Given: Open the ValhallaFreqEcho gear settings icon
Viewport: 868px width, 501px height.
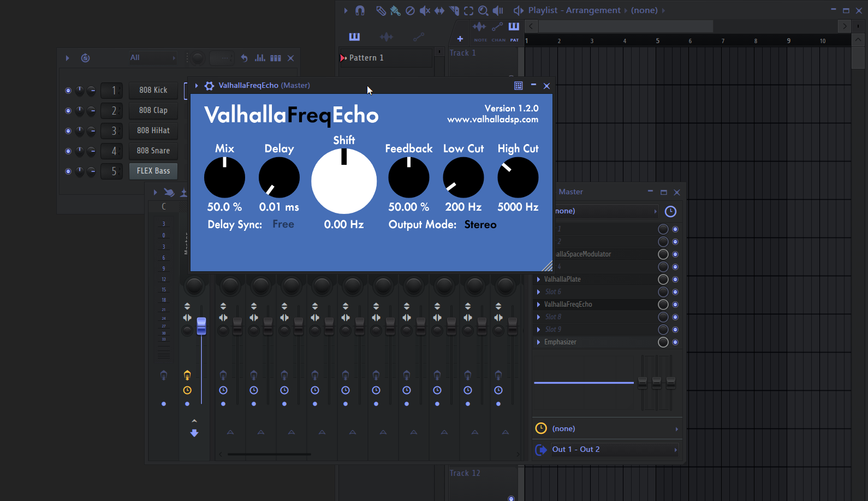Looking at the screenshot, I should coord(209,86).
